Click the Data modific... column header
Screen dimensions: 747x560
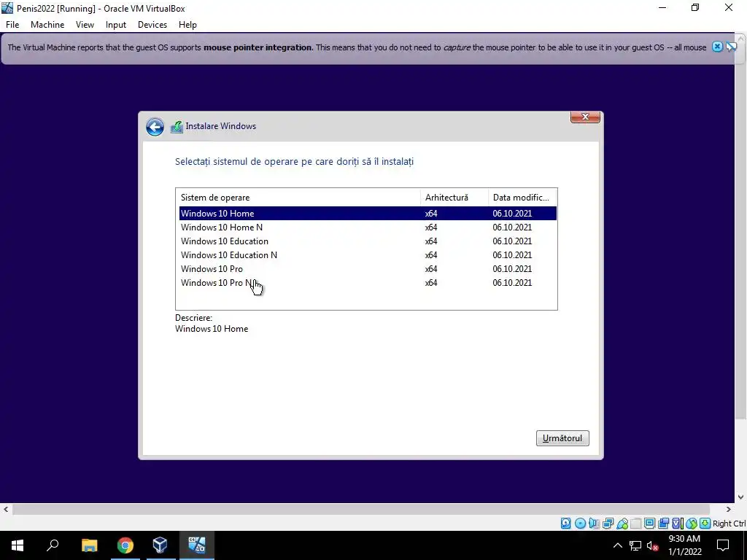[x=522, y=197]
